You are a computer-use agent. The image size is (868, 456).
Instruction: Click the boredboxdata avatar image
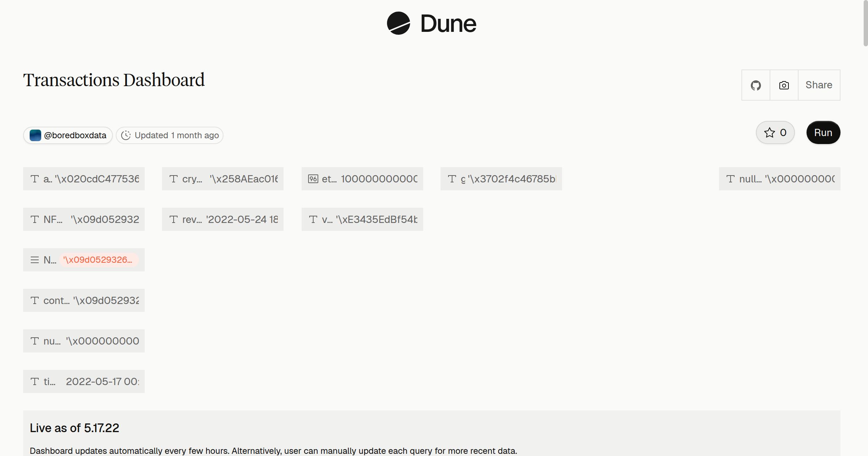click(35, 135)
